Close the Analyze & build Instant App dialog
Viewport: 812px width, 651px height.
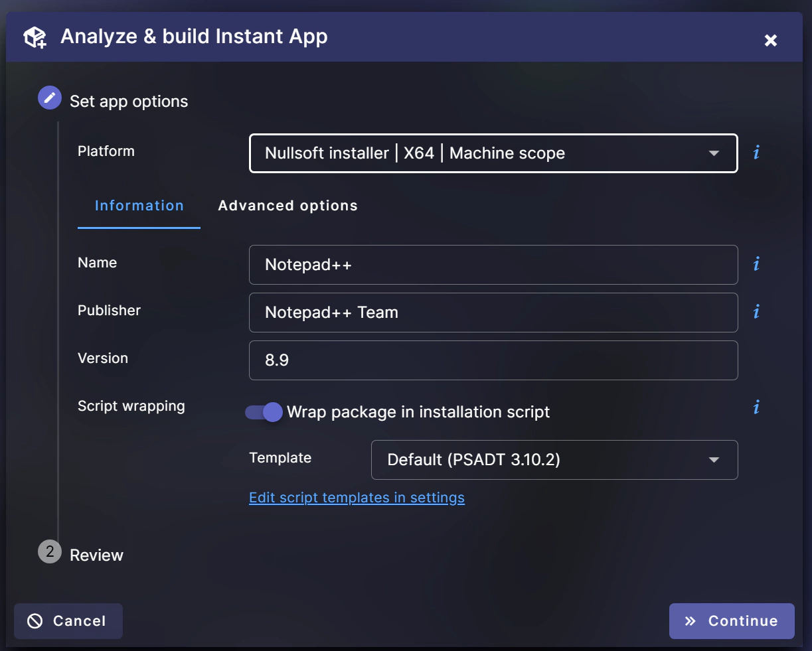click(x=771, y=40)
